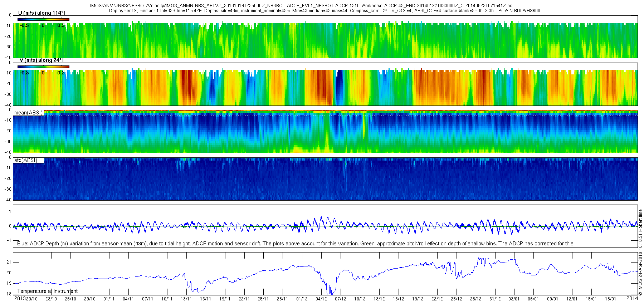Click the '29/10' date tick label
644x304 pixels.
click(x=90, y=299)
